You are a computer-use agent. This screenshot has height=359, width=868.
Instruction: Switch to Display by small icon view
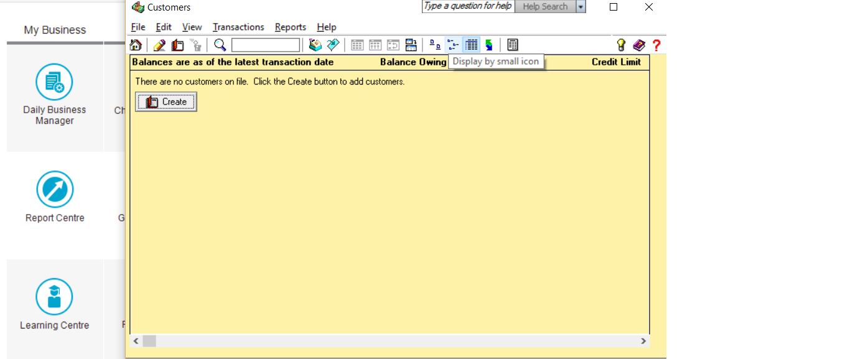[453, 45]
